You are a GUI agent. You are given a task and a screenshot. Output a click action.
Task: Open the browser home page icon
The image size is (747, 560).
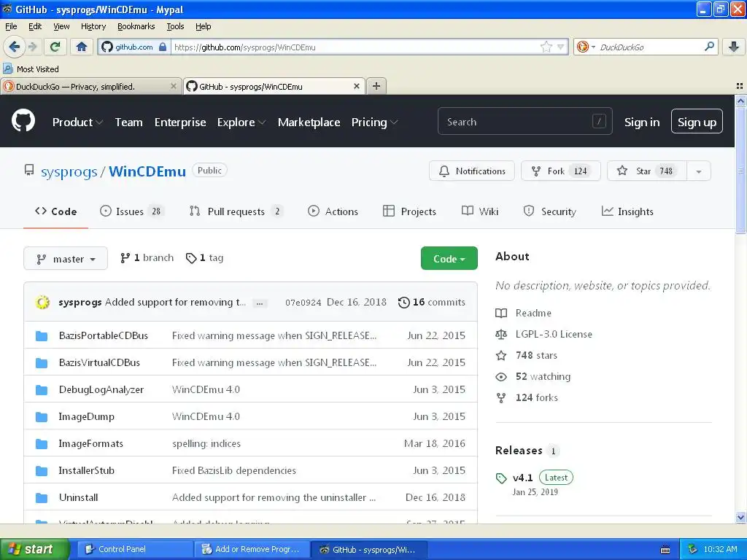pyautogui.click(x=82, y=47)
